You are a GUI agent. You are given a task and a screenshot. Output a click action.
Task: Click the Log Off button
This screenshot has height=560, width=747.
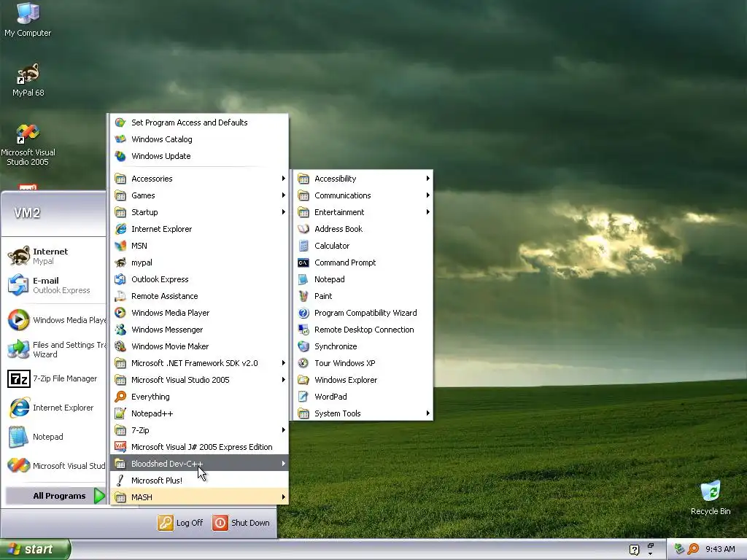181,522
